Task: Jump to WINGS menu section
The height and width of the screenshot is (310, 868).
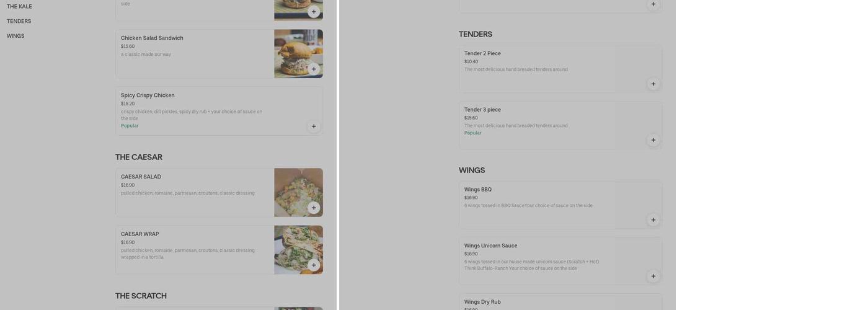Action: pyautogui.click(x=15, y=36)
